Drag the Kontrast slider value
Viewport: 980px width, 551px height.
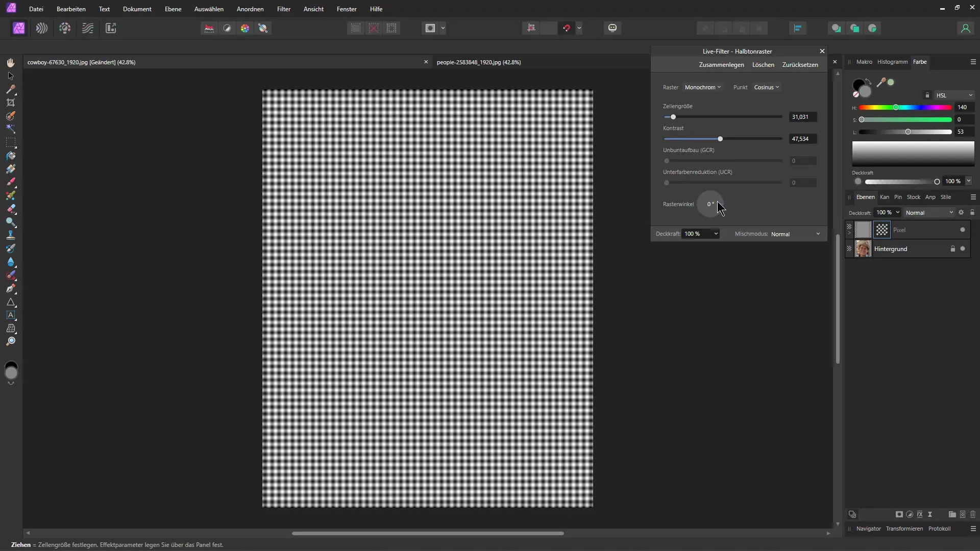[720, 139]
